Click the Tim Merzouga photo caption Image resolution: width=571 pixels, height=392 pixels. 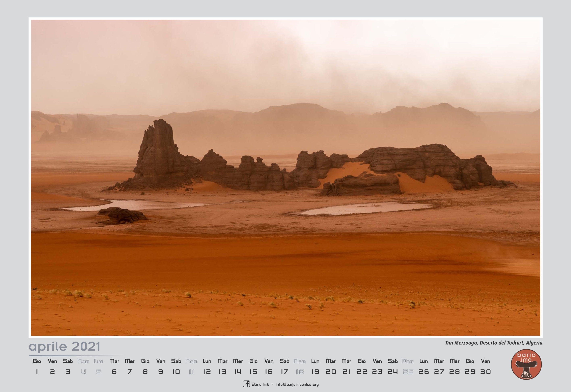[494, 343]
